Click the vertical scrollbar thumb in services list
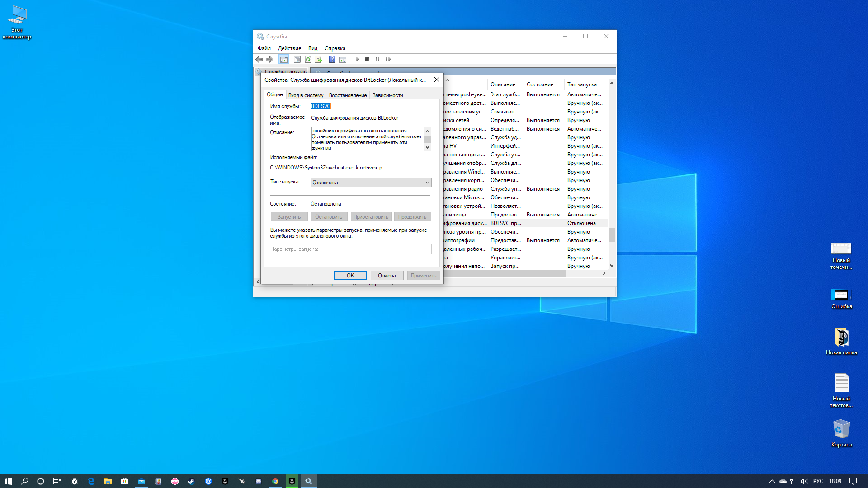The height and width of the screenshot is (488, 868). [612, 235]
